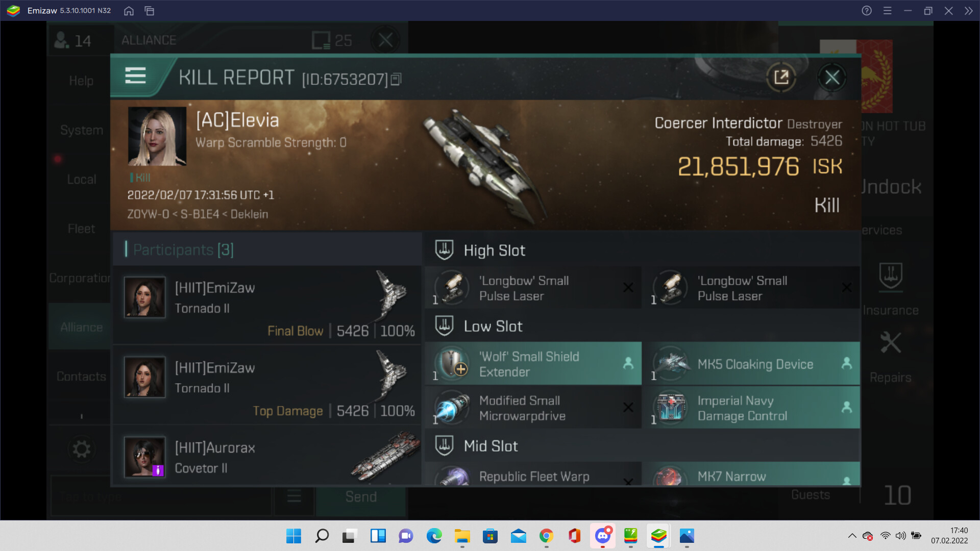Close the kill report window
Viewport: 980px width, 551px height.
coord(832,78)
